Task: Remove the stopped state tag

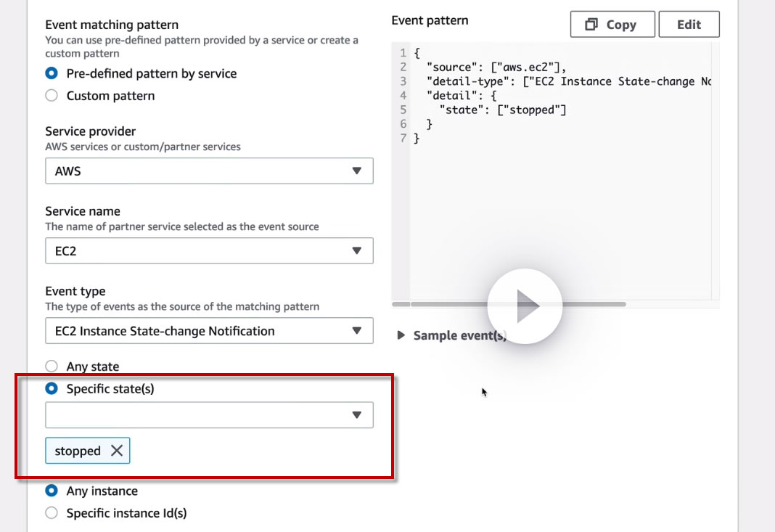Action: click(x=117, y=451)
